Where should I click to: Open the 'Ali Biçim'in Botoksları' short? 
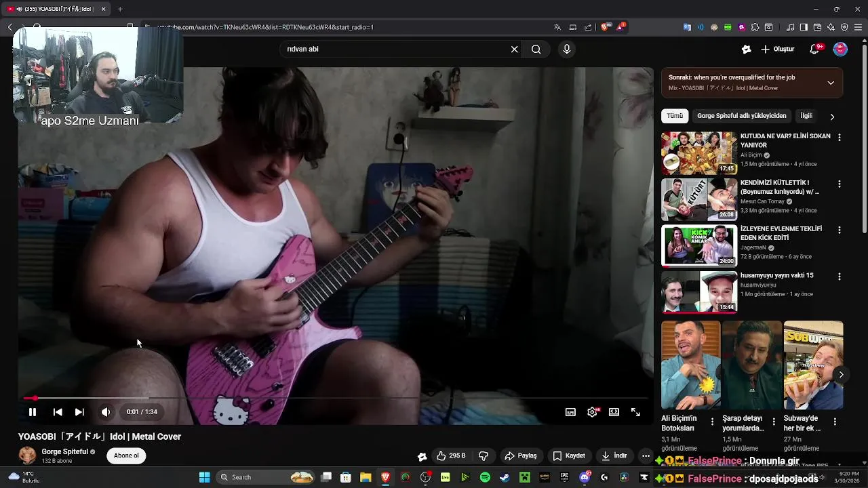click(x=690, y=366)
